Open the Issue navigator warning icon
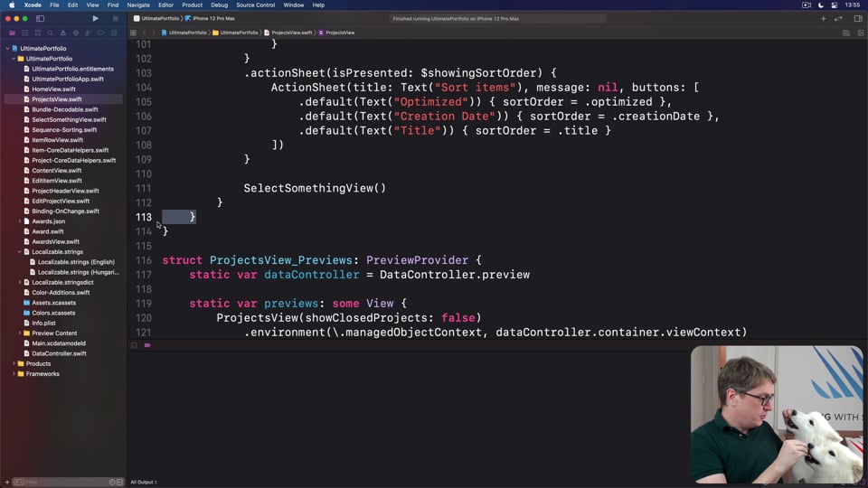The height and width of the screenshot is (488, 868). click(x=63, y=33)
